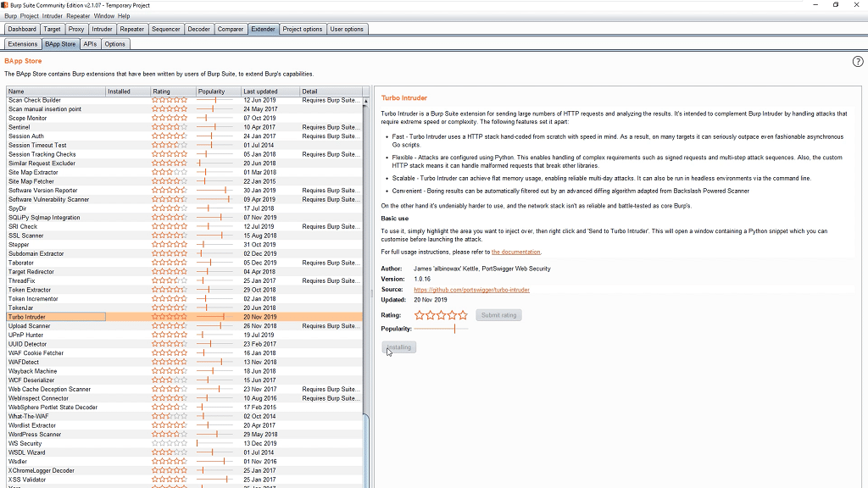Open the turbo-intruder GitHub source link

pos(471,290)
